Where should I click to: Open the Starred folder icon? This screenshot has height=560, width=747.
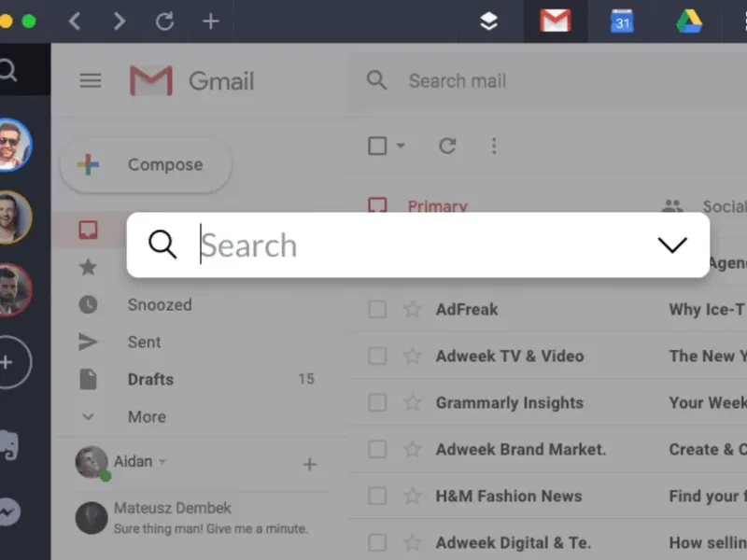[88, 267]
